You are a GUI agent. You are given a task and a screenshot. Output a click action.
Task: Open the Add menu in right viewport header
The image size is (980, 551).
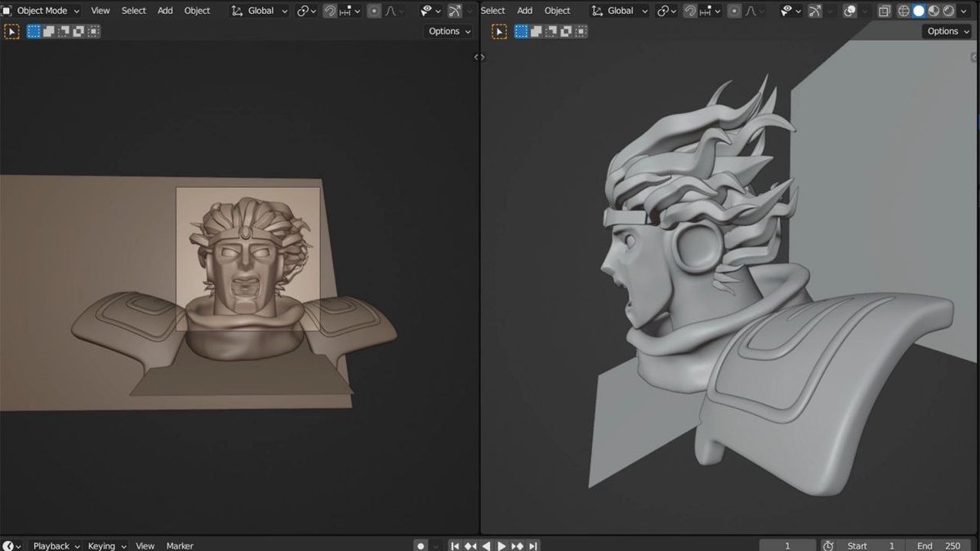(525, 11)
